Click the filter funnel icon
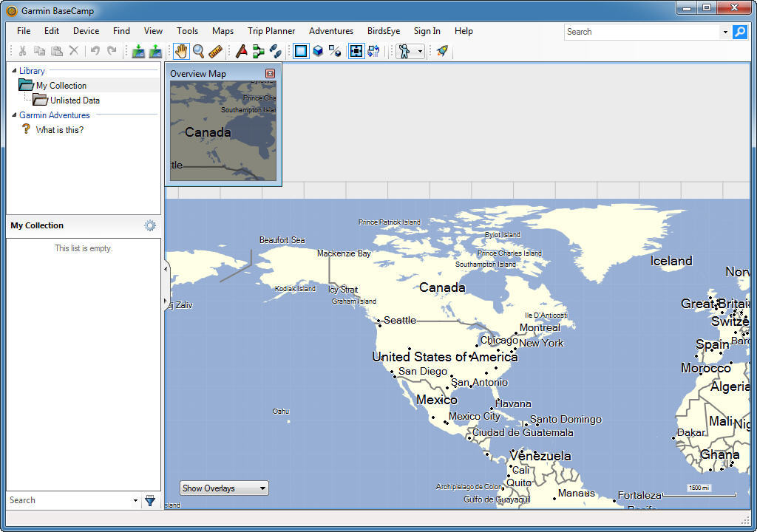 (150, 501)
